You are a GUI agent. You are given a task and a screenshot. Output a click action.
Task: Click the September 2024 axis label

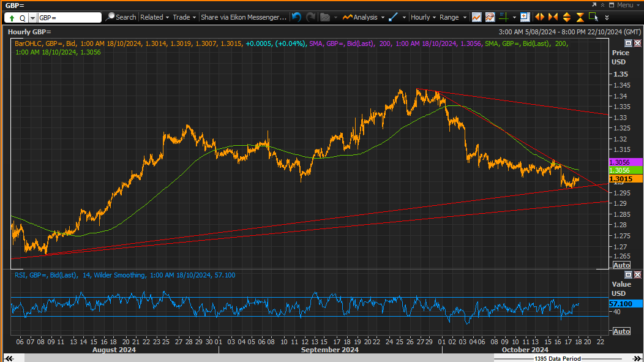pos(330,350)
